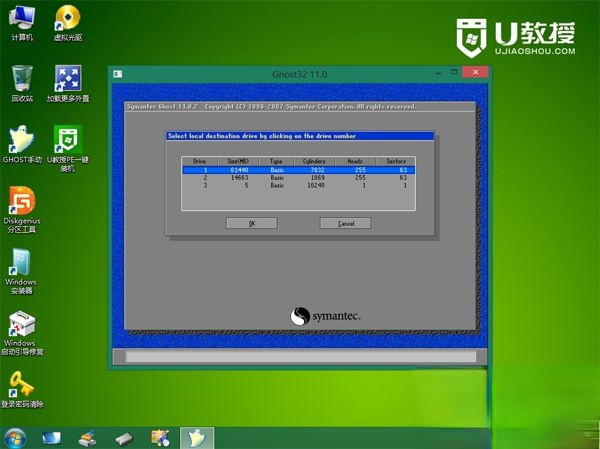Click the Ghost32 window system menu icon

(117, 74)
